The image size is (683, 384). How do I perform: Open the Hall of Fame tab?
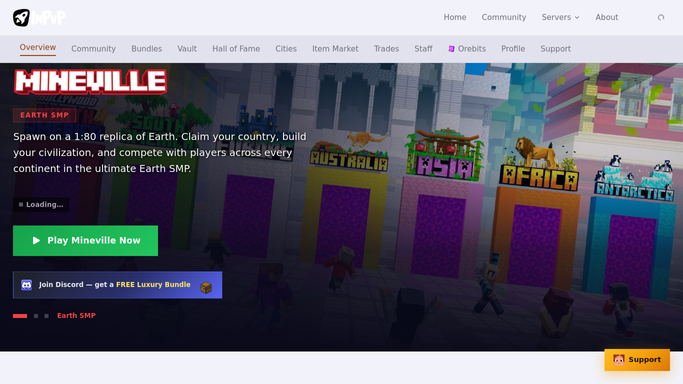pyautogui.click(x=236, y=49)
